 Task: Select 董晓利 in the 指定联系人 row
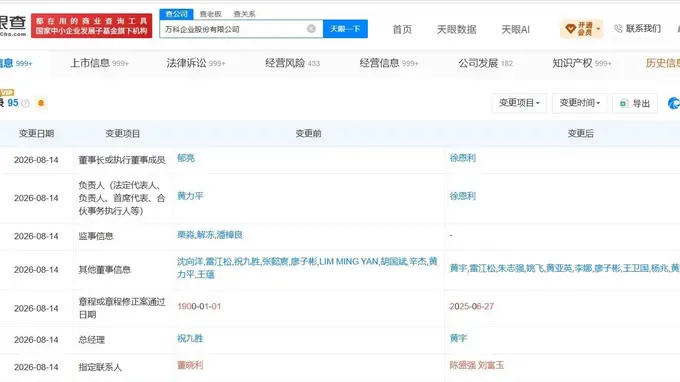pyautogui.click(x=190, y=365)
